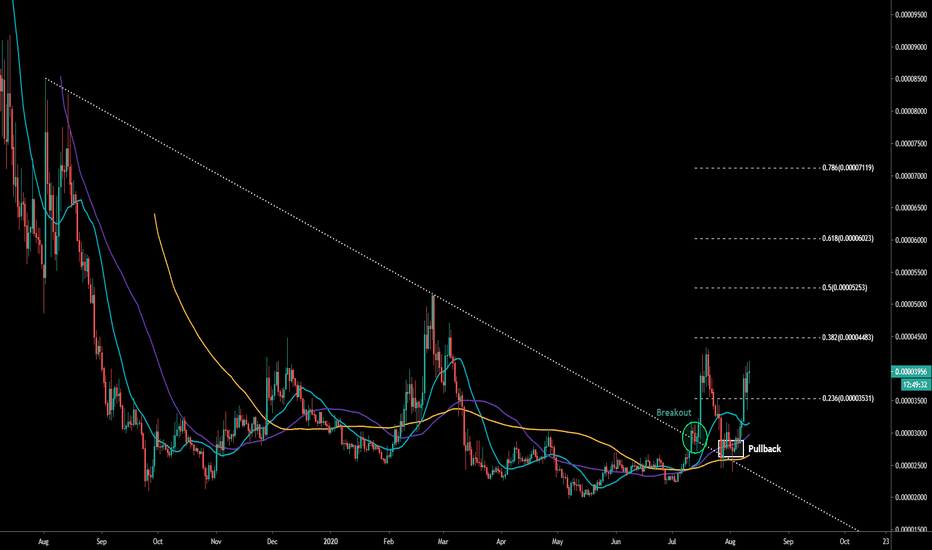Select the green Breakout text annotation
The width and height of the screenshot is (932, 550).
[x=673, y=412]
